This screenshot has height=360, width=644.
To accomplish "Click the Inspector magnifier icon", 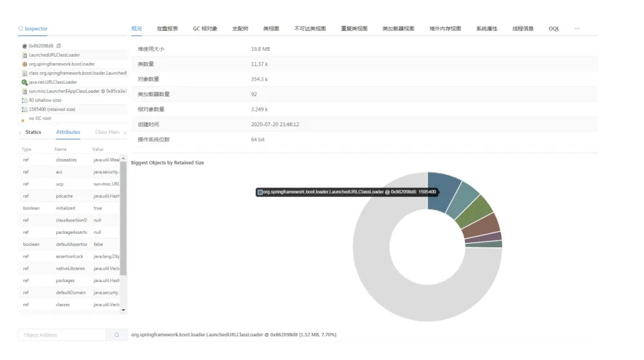I will [x=21, y=29].
